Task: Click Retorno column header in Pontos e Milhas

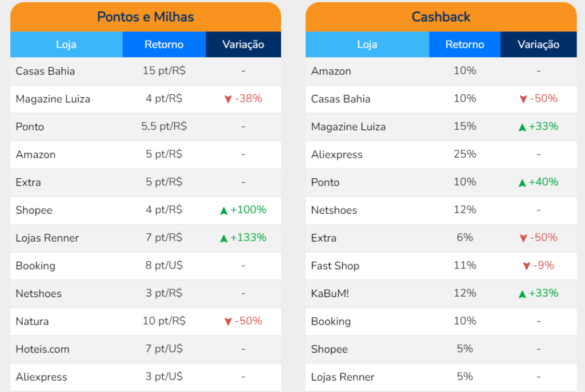Action: point(164,45)
